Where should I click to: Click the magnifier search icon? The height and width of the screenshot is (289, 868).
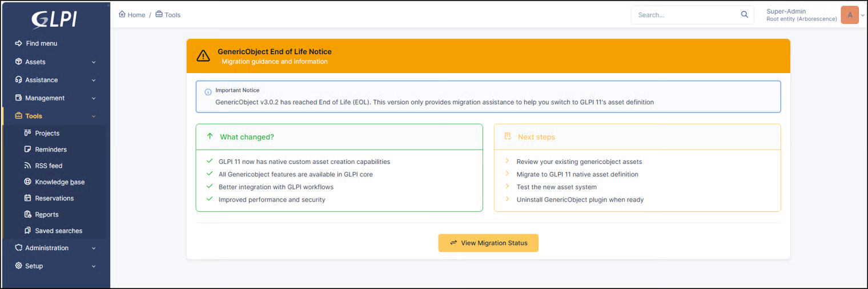[744, 14]
